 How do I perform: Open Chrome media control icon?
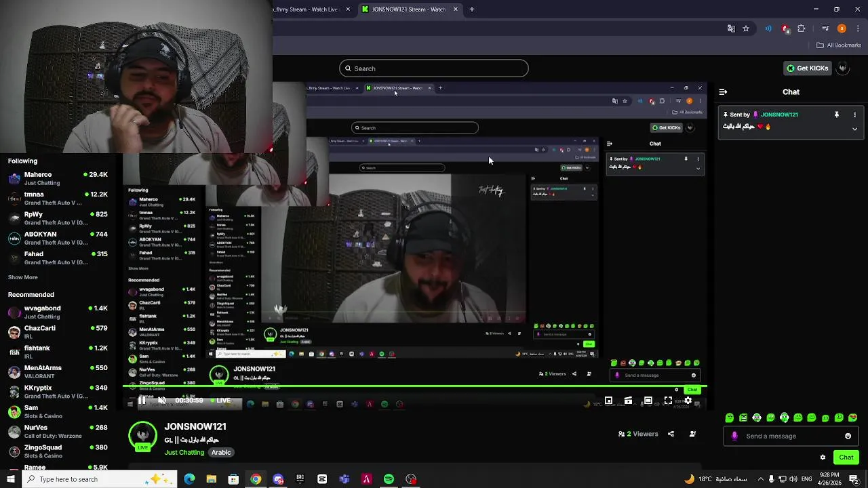[x=825, y=28]
